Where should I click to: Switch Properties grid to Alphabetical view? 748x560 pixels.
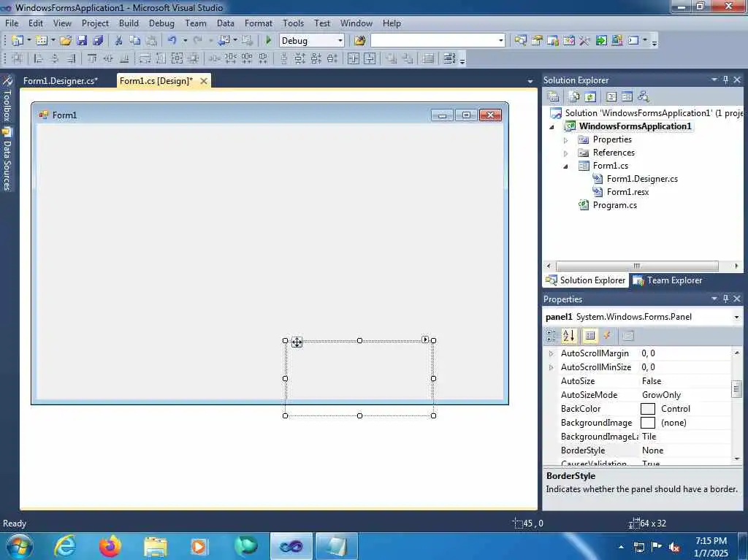568,336
